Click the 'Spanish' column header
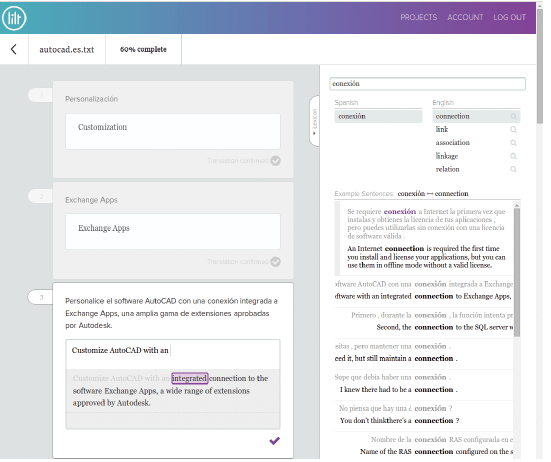Viewport: 551px width, 462px height. (x=346, y=103)
